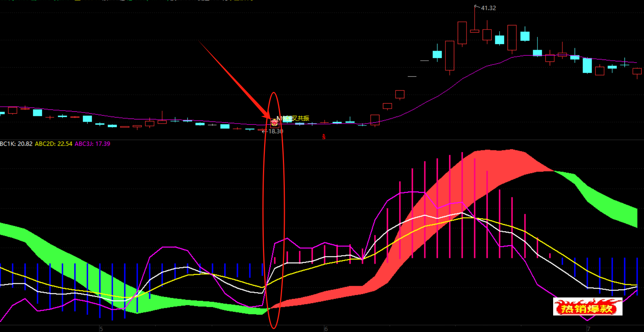Select the ABC3J: 17.39 indicator label

pyautogui.click(x=92, y=144)
